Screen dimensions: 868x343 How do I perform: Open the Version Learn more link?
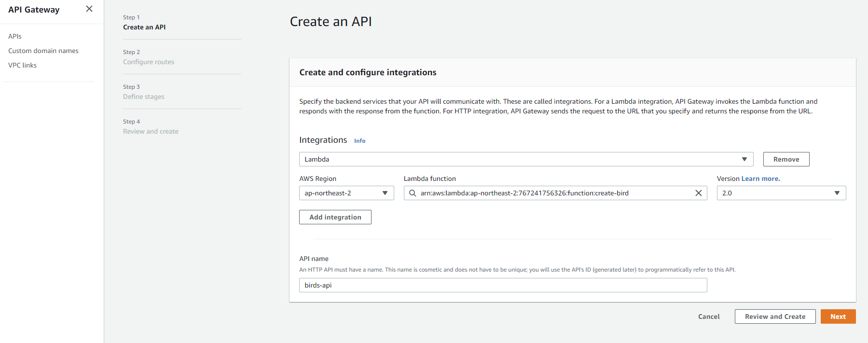pyautogui.click(x=760, y=178)
